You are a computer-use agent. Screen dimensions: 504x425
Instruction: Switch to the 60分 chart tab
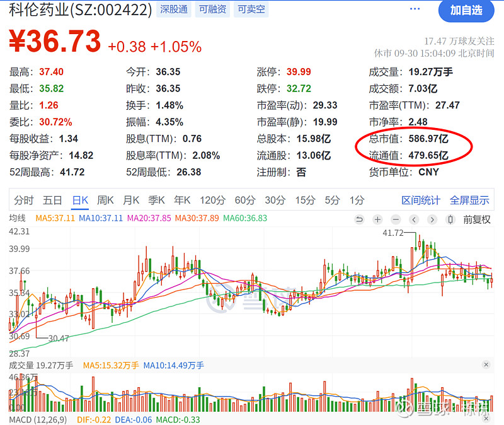[245, 200]
